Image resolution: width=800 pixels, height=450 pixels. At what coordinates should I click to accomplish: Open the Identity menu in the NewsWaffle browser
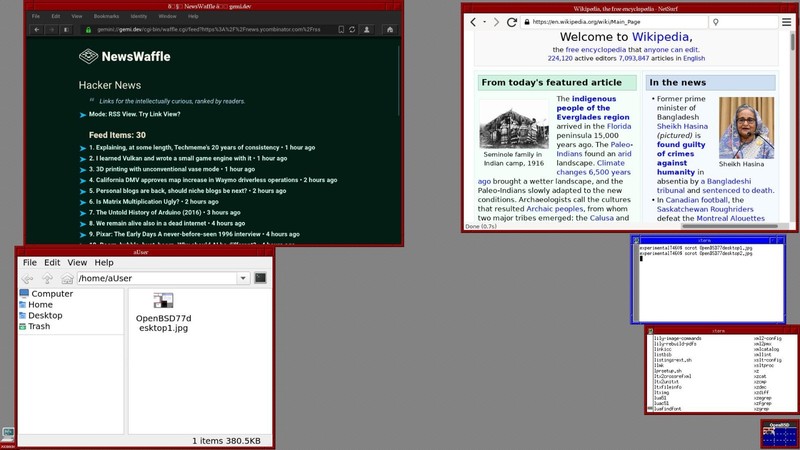point(138,16)
